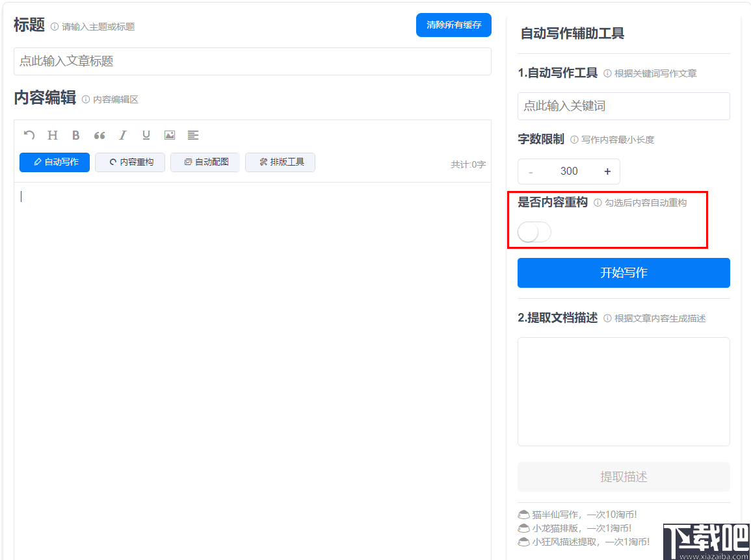Click the 根据文章内容生成描述 hint text

tap(660, 319)
